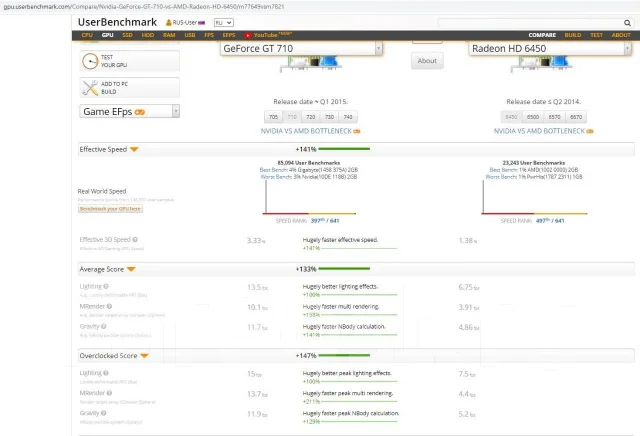The width and height of the screenshot is (640, 436).
Task: Click the Radeon HD 6450 card thumbnail
Action: [541, 63]
